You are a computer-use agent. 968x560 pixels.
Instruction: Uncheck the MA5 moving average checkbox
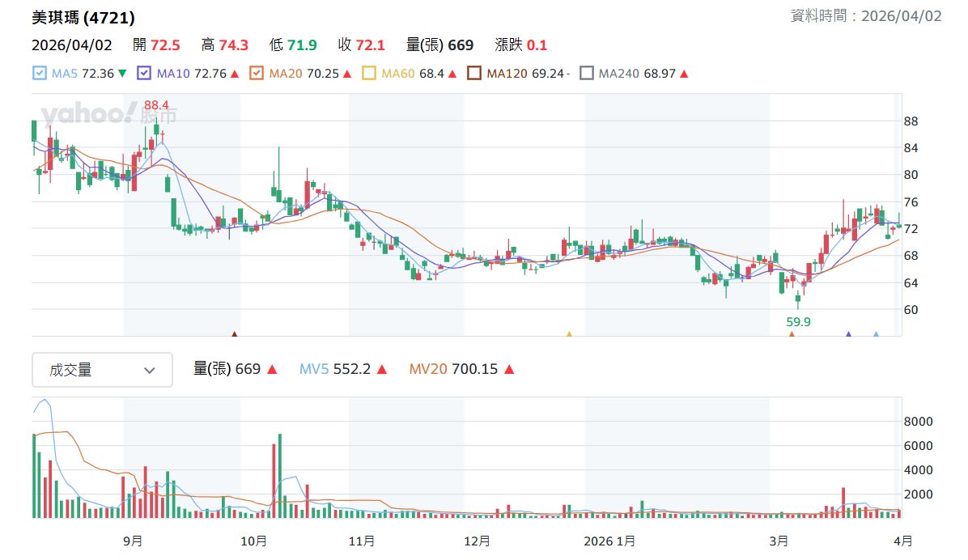coord(39,74)
